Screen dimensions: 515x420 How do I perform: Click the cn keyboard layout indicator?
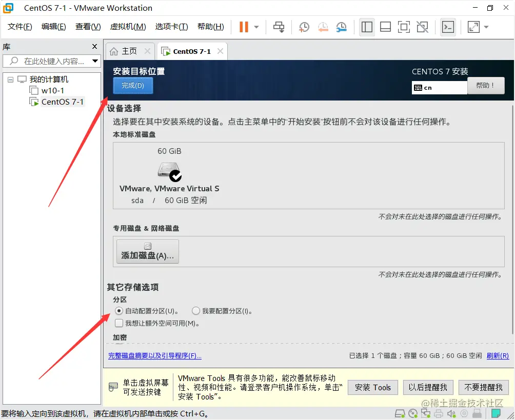coord(439,88)
